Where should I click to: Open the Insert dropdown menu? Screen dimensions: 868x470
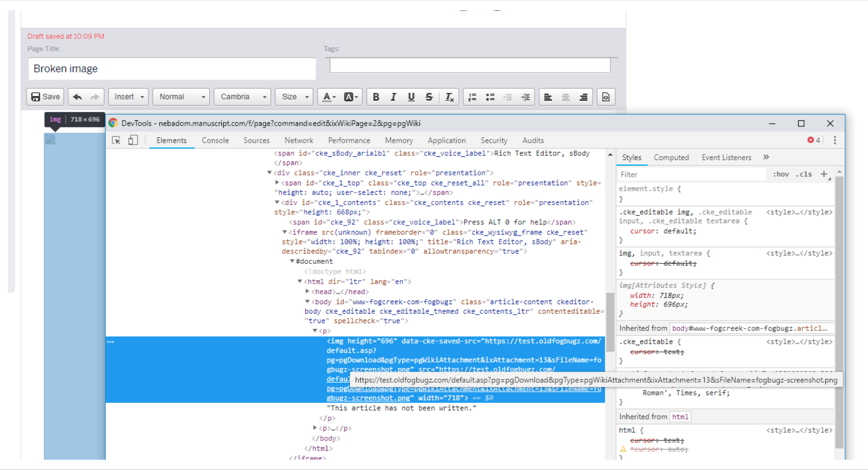coord(129,97)
